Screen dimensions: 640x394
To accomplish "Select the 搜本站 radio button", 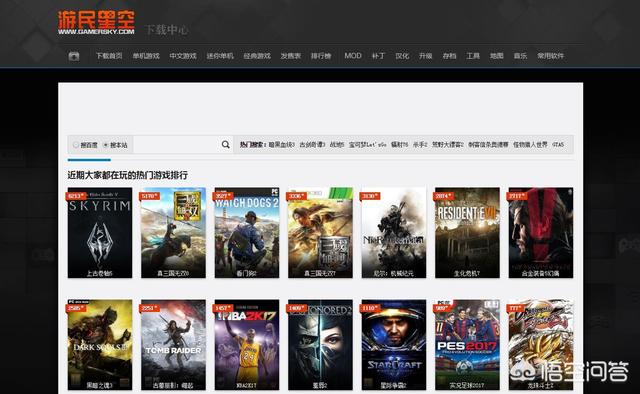I will pos(105,145).
